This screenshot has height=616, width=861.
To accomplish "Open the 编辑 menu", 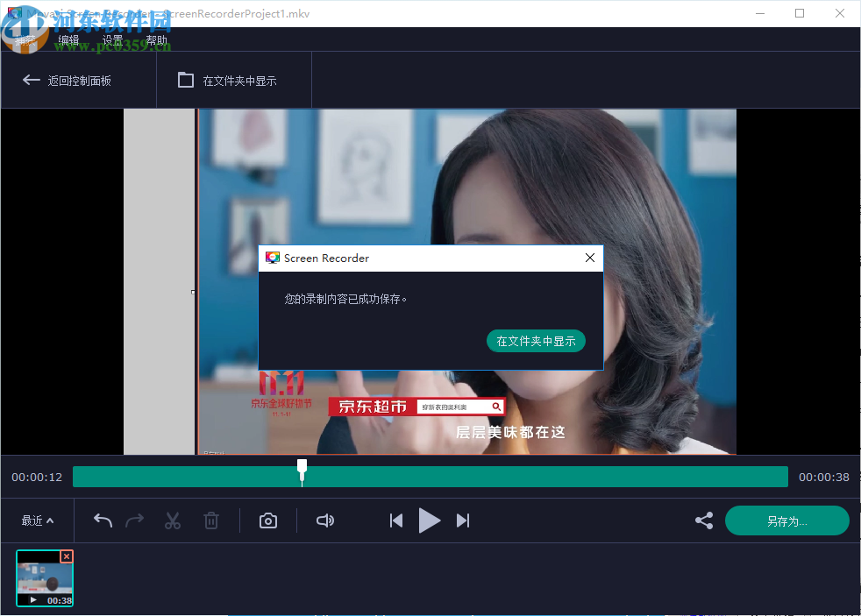I will (68, 39).
